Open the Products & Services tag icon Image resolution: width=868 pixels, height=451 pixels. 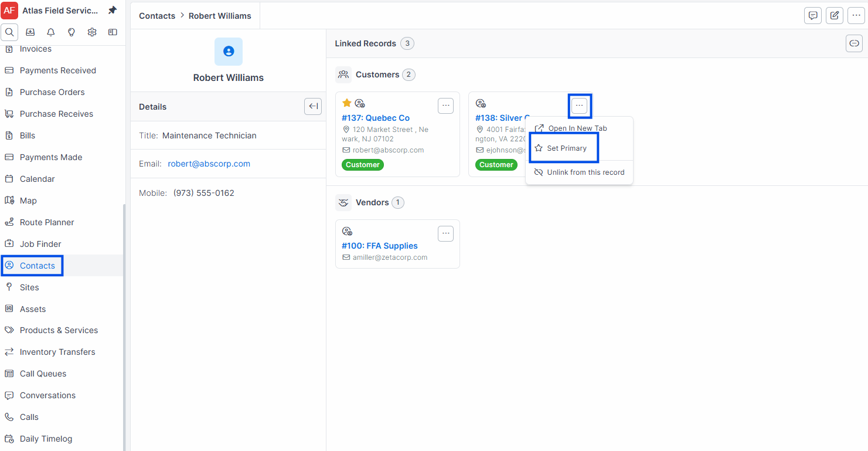click(9, 330)
